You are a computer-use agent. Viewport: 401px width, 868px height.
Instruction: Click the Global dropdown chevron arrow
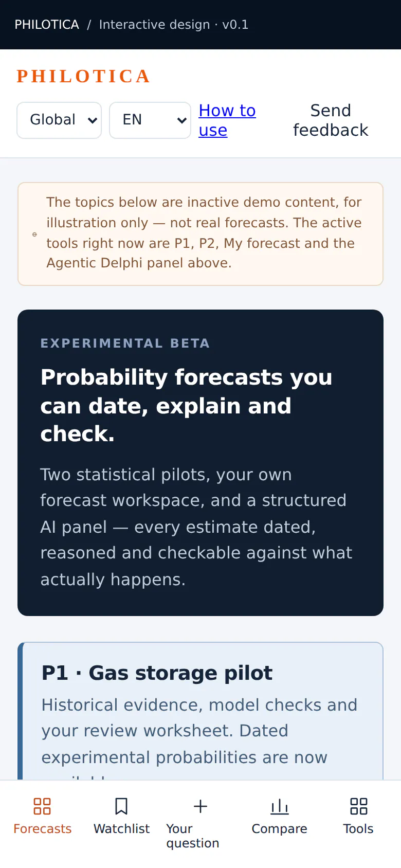pyautogui.click(x=93, y=120)
